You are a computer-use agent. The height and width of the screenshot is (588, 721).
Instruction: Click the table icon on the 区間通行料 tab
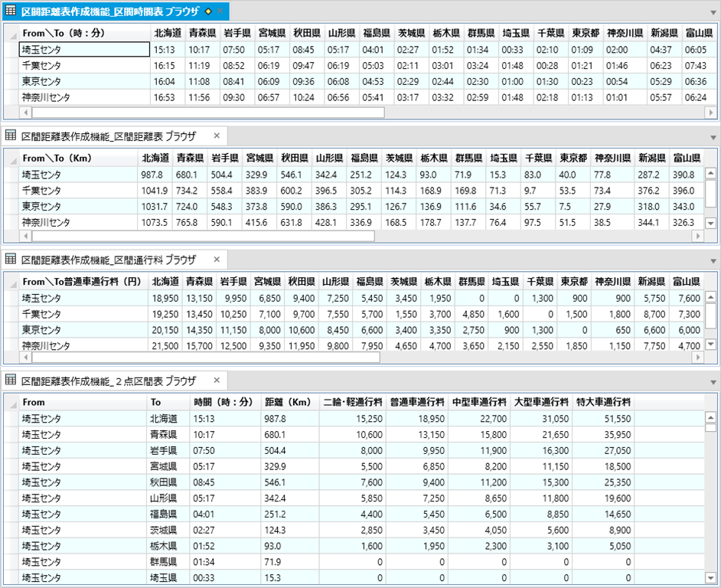(11, 259)
